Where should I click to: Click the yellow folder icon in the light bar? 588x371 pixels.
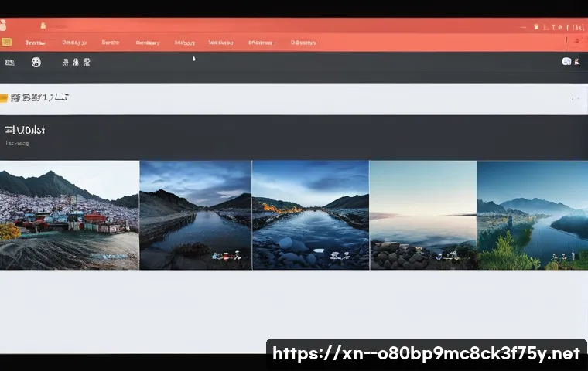[x=4, y=98]
